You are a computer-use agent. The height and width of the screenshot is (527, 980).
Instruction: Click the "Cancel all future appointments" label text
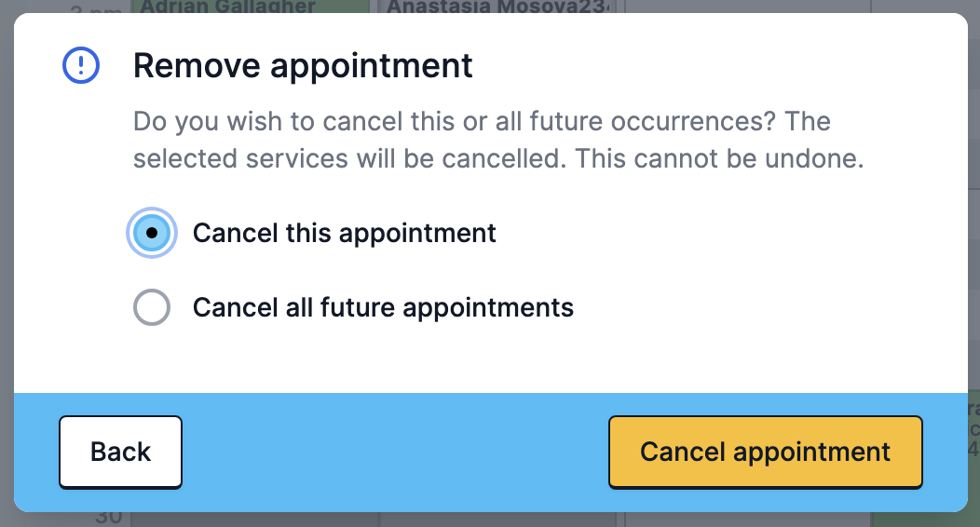pos(383,307)
